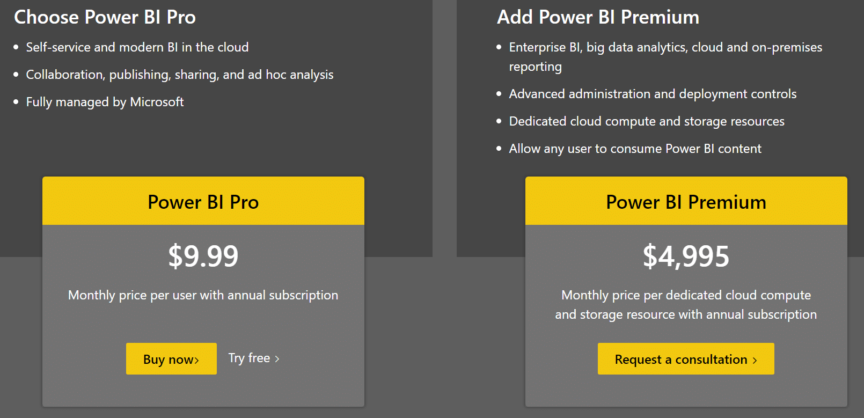864x418 pixels.
Task: Click the Monthly price per user description
Action: 203,295
